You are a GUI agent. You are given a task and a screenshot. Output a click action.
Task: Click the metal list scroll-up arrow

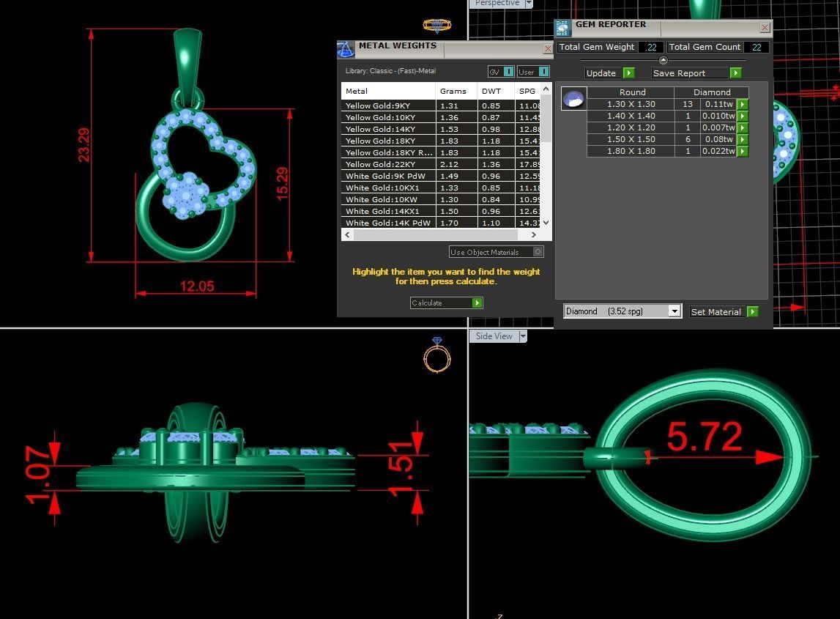[x=546, y=89]
